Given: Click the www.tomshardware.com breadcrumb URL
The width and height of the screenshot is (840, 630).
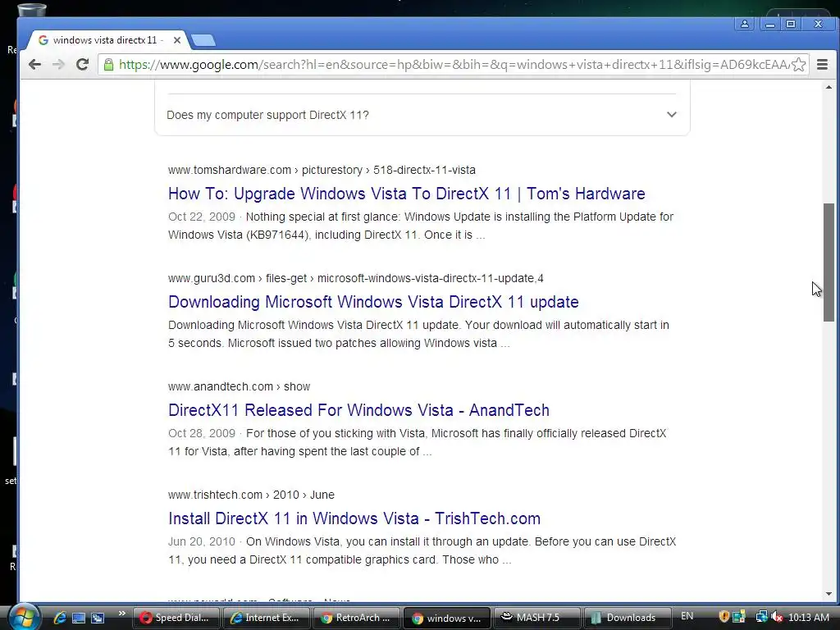Looking at the screenshot, I should pyautogui.click(x=322, y=170).
